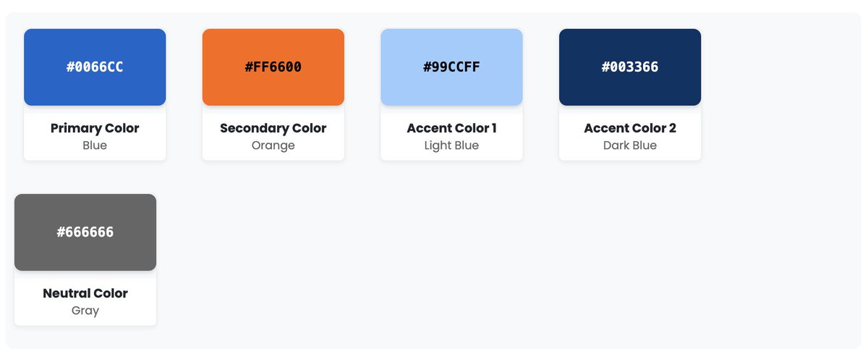Click the "Gray" description under Neutral Color
Image resolution: width=868 pixels, height=362 pixels.
pos(85,311)
